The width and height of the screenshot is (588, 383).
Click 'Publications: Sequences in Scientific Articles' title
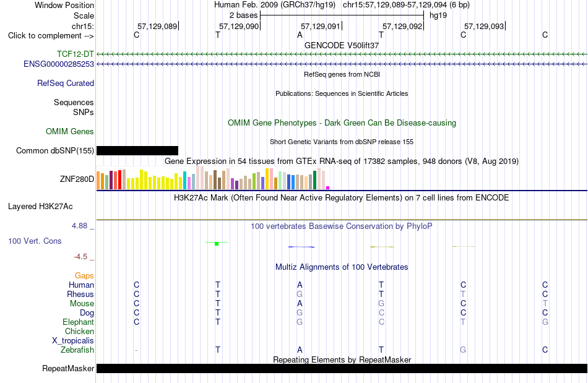tap(342, 93)
